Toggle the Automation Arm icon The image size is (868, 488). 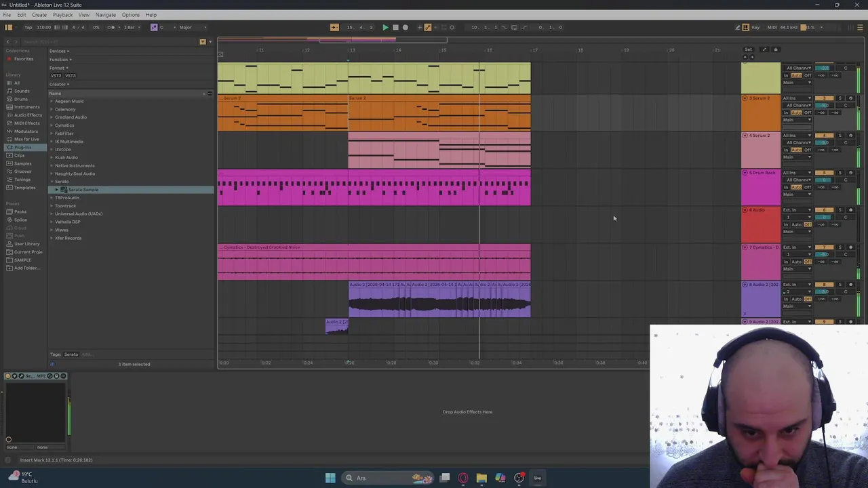(x=428, y=27)
